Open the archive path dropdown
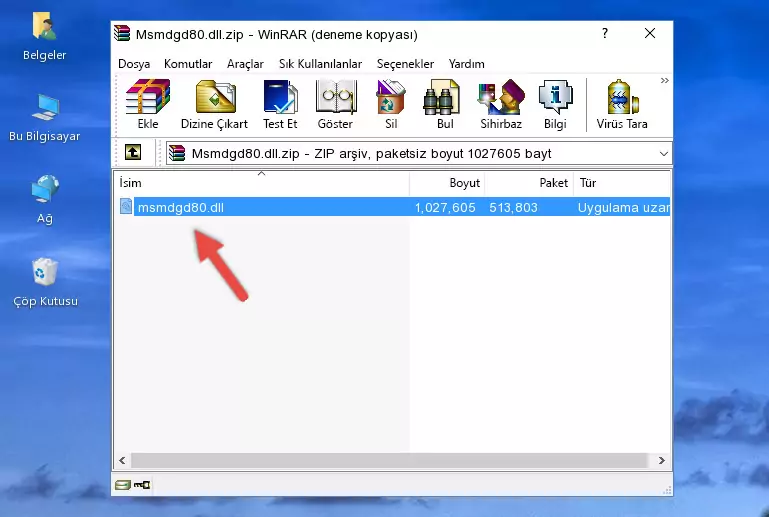This screenshot has height=517, width=769. coord(664,154)
